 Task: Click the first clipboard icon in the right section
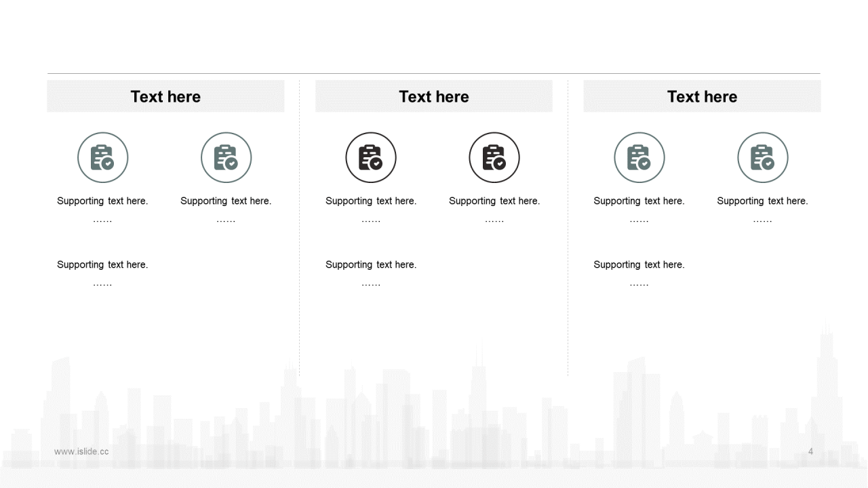click(639, 158)
